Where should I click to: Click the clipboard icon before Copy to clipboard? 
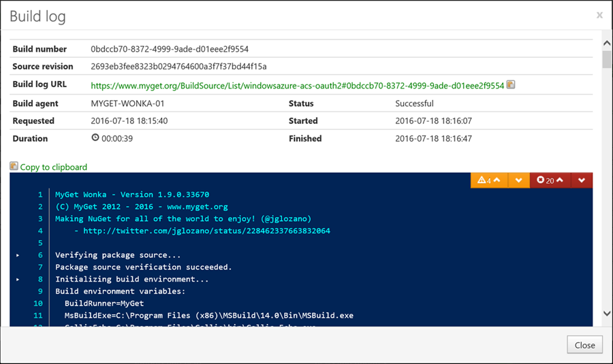pos(14,167)
